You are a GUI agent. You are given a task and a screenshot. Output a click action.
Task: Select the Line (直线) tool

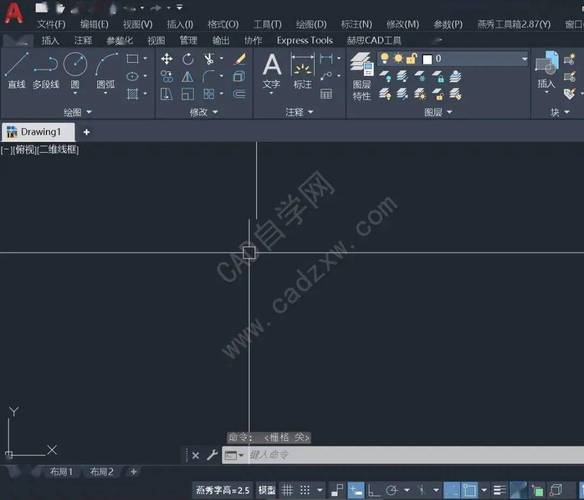tap(17, 71)
